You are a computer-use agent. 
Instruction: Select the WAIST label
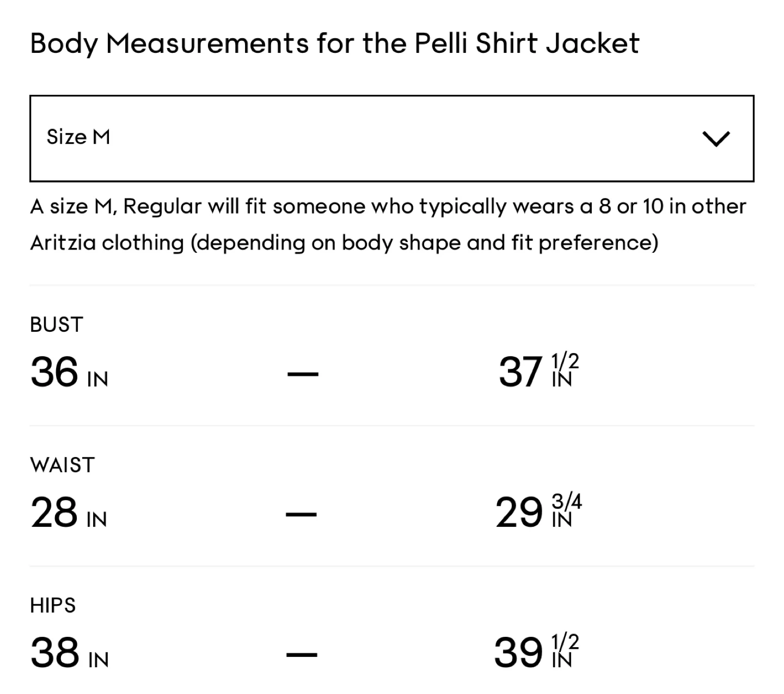pos(63,465)
